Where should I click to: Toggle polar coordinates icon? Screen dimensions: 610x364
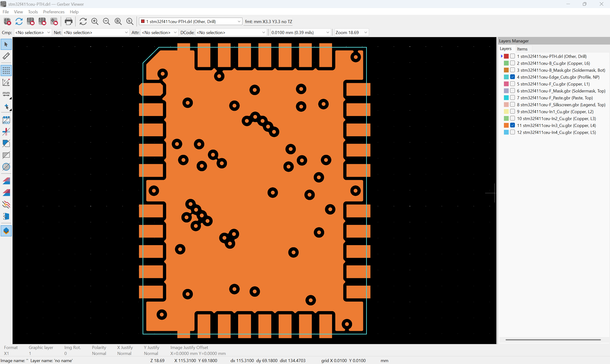[x=6, y=82]
